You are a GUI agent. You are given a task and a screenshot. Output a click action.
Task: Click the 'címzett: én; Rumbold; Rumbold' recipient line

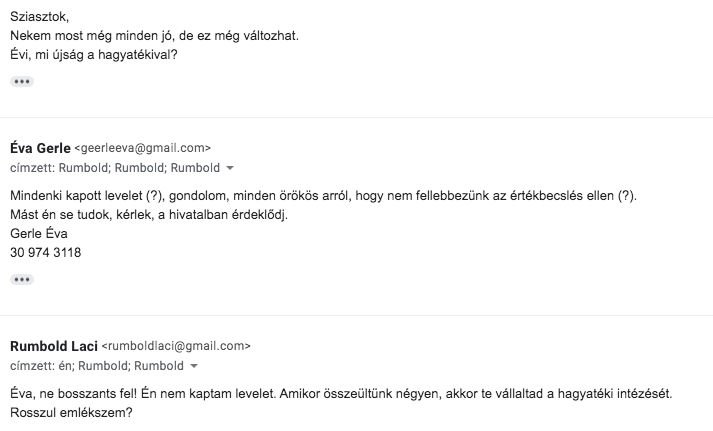click(x=96, y=366)
